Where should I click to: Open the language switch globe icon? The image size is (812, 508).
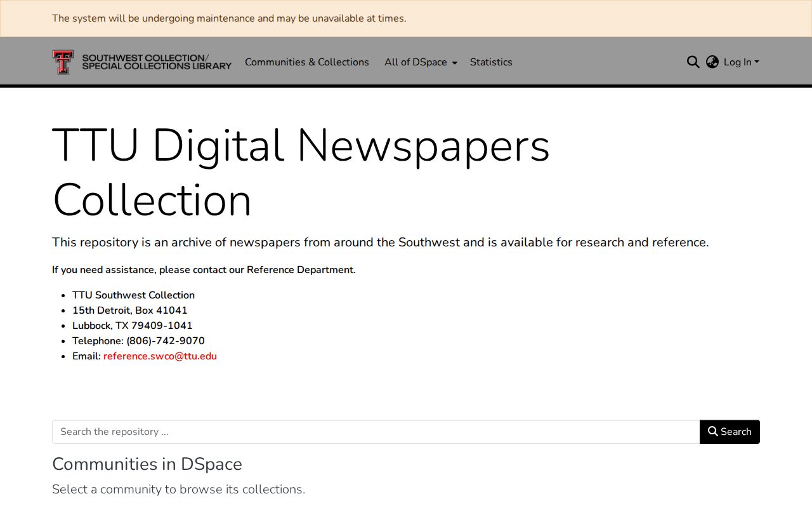tap(712, 62)
